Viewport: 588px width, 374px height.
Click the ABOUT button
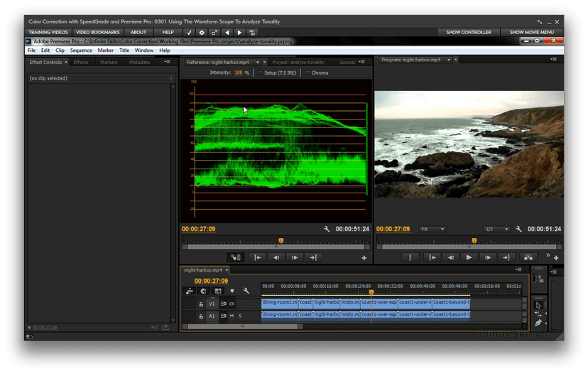[x=138, y=32]
